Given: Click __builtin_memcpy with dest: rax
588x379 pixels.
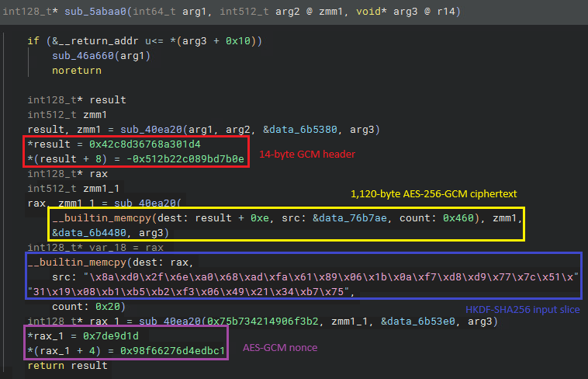Looking at the screenshot, I should tap(77, 263).
